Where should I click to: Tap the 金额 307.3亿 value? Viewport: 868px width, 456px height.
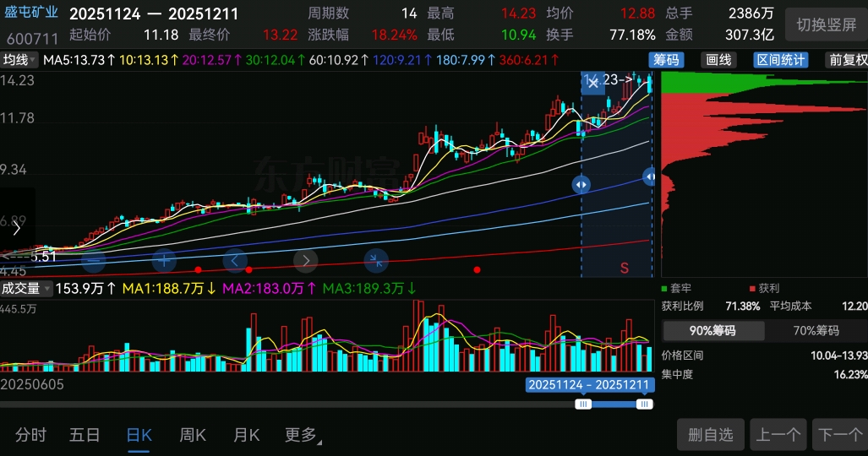pos(750,35)
